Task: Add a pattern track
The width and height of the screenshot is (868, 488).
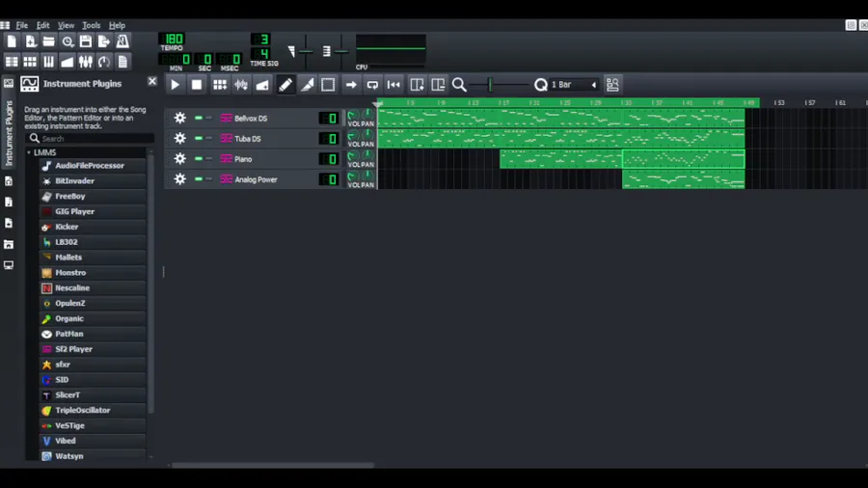Action: click(x=220, y=85)
